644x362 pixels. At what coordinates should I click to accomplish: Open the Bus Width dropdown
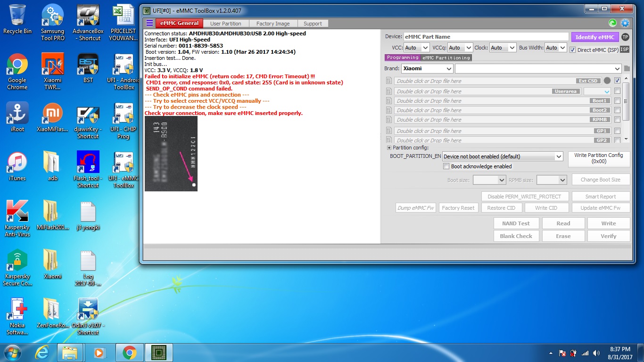556,48
